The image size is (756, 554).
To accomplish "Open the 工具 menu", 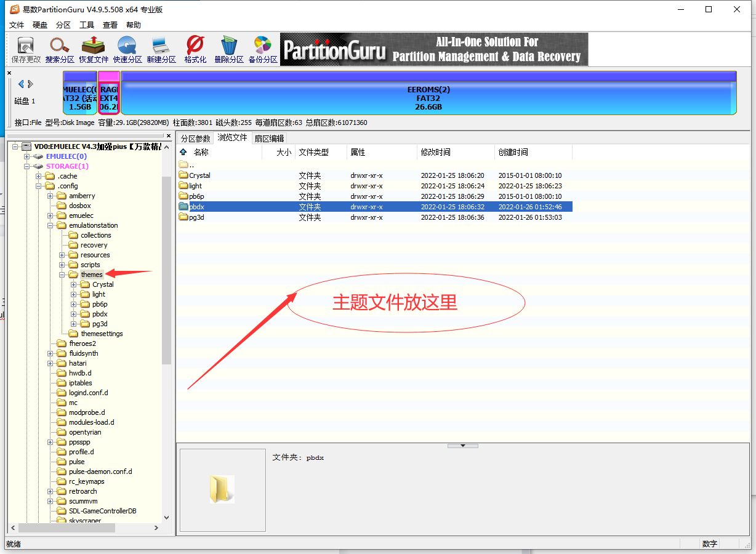I will pos(87,25).
